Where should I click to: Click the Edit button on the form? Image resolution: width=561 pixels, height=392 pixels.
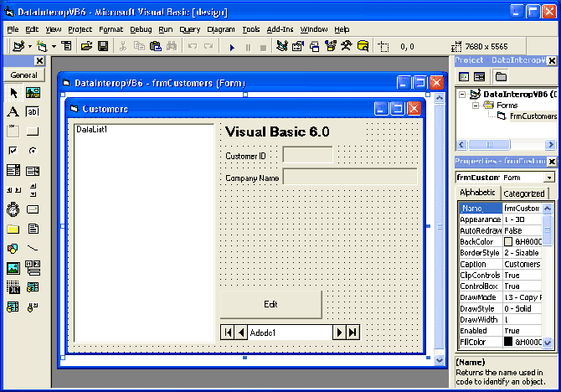[x=270, y=304]
